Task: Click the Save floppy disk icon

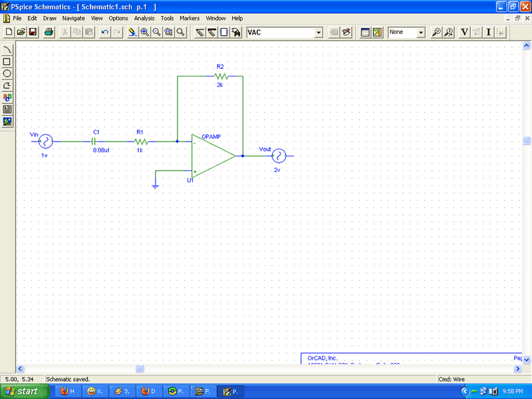Action: click(x=33, y=32)
